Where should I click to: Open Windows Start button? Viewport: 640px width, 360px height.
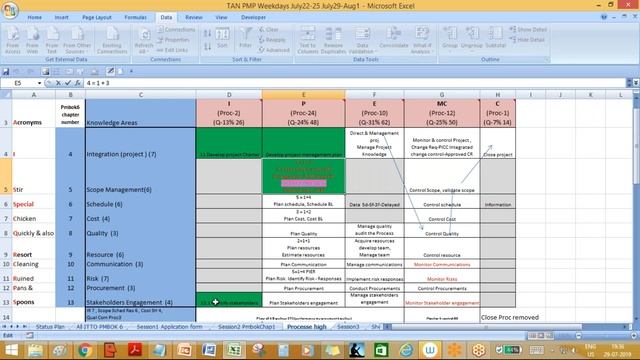11,350
